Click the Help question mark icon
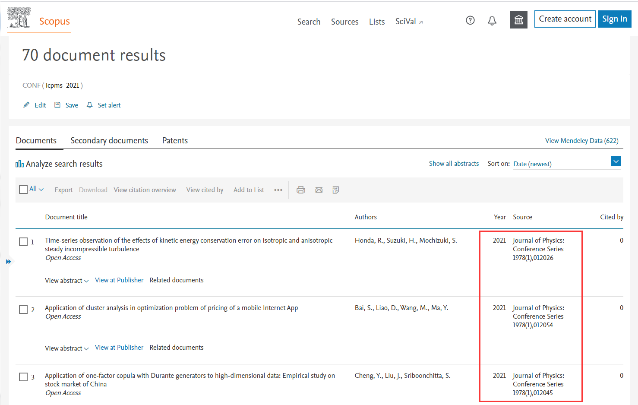Image resolution: width=638 pixels, height=405 pixels. [471, 20]
